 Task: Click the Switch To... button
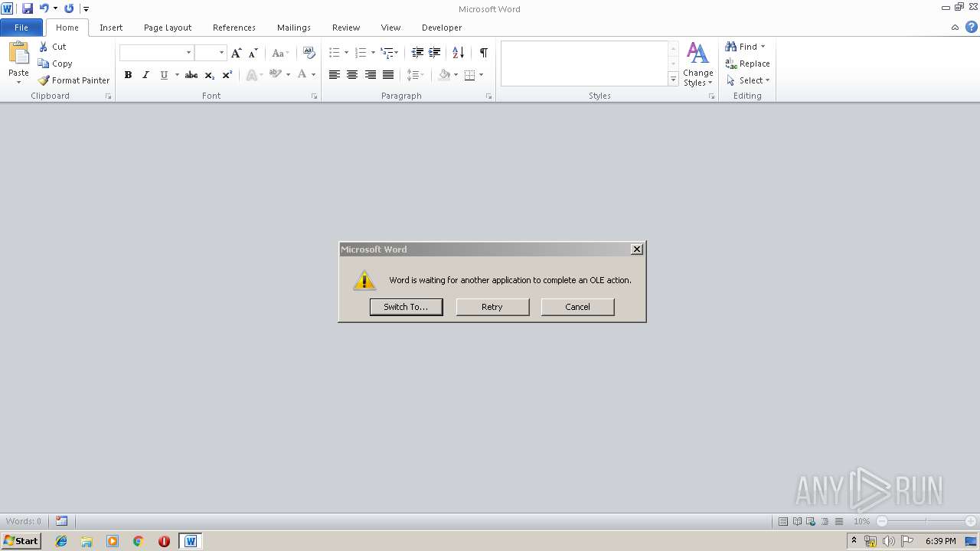click(x=406, y=307)
